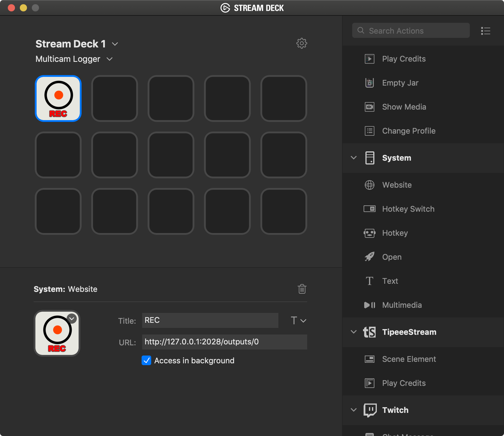Click the Open action label

click(x=392, y=257)
